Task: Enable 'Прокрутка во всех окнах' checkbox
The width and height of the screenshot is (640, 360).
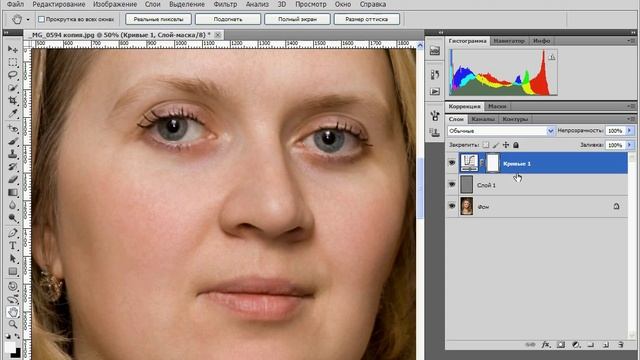Action: tap(41, 19)
